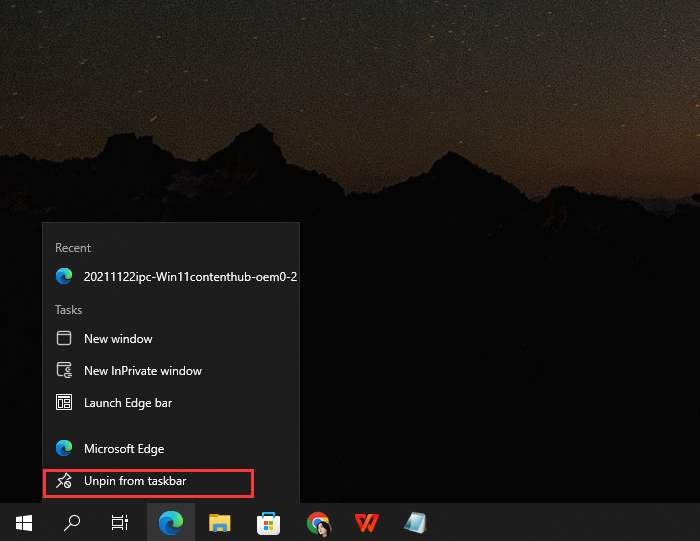Open Task View from the taskbar

pos(120,522)
